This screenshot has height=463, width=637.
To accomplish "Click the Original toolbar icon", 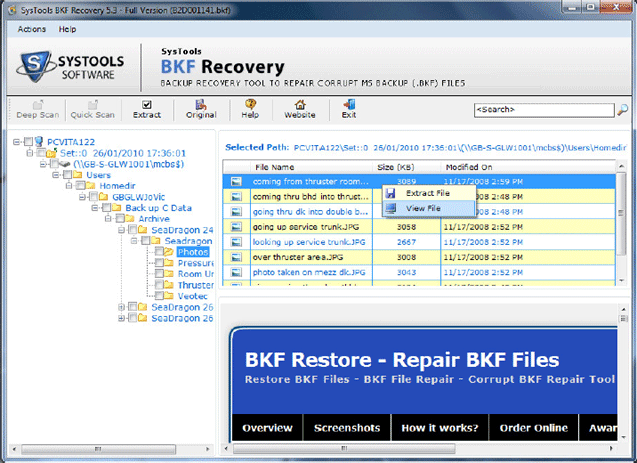I will (201, 105).
